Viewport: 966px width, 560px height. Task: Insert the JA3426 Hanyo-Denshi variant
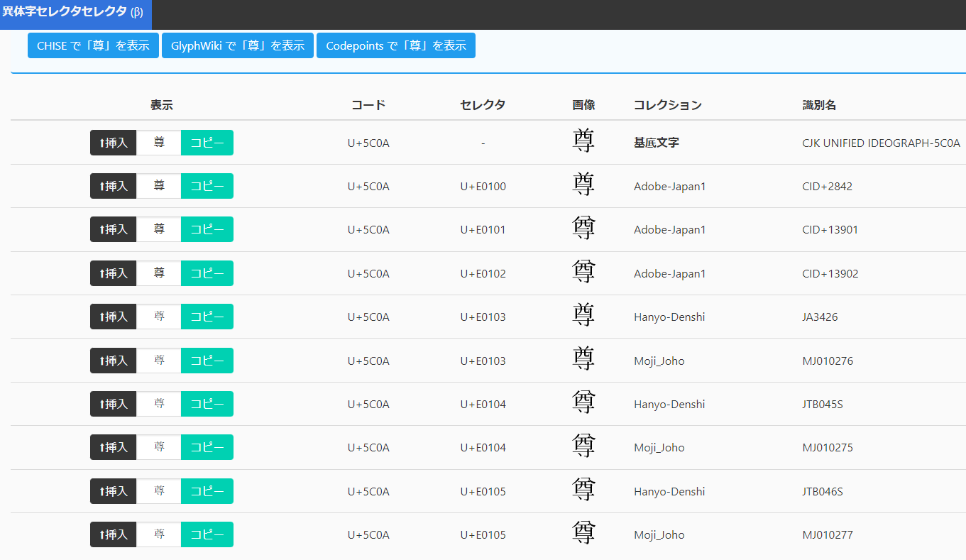click(x=114, y=317)
